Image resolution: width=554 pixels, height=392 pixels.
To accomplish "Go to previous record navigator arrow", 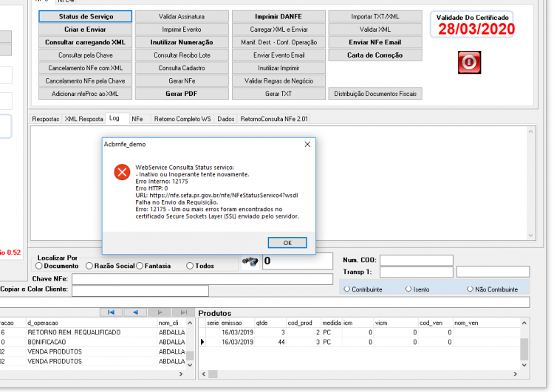I will tap(135, 312).
